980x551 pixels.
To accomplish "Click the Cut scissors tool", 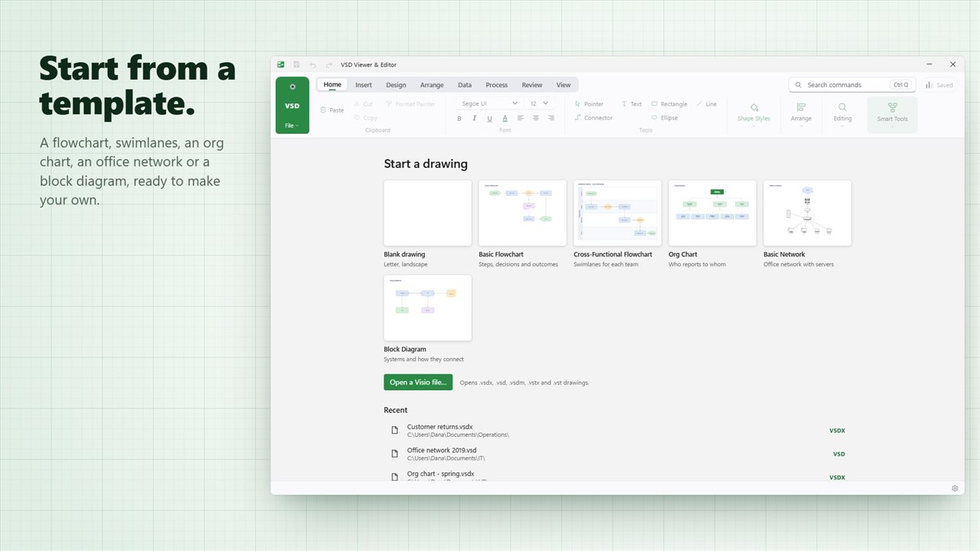I will click(x=364, y=104).
